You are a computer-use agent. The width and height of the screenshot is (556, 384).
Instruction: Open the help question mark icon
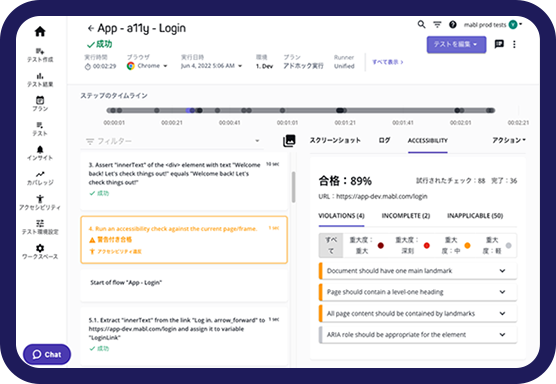point(453,24)
